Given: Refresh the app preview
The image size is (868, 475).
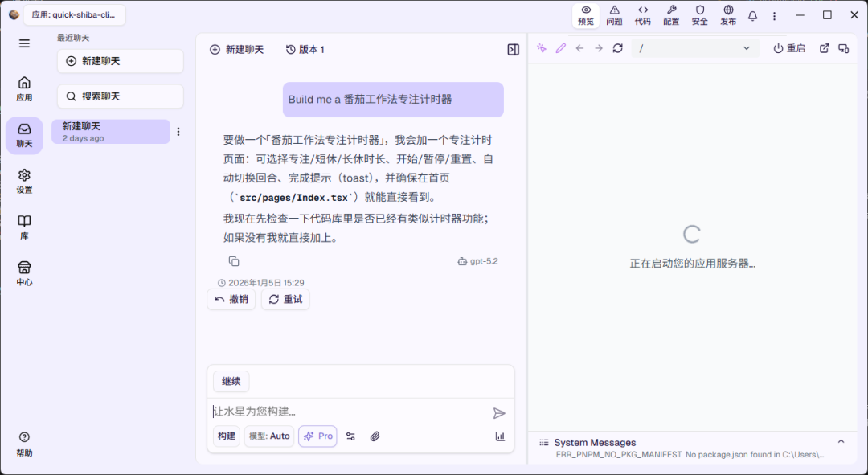Looking at the screenshot, I should [x=617, y=48].
